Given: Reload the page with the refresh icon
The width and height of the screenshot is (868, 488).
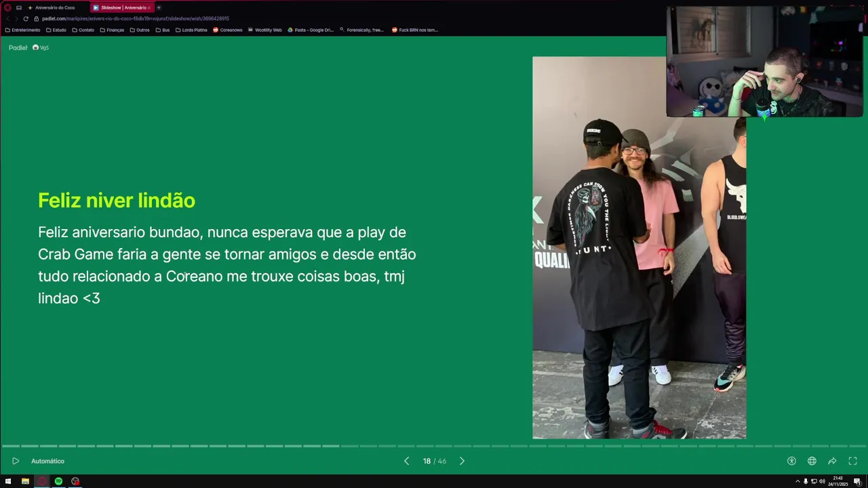Looking at the screenshot, I should 26,18.
